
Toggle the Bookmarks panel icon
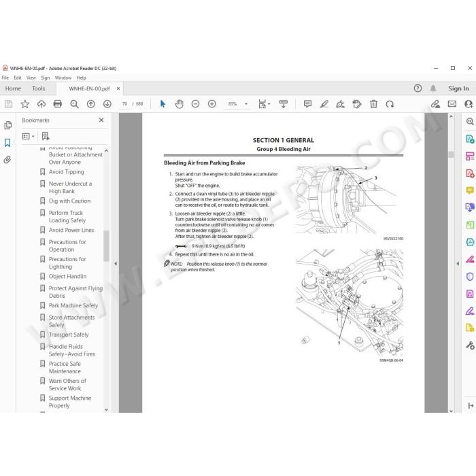(7, 143)
